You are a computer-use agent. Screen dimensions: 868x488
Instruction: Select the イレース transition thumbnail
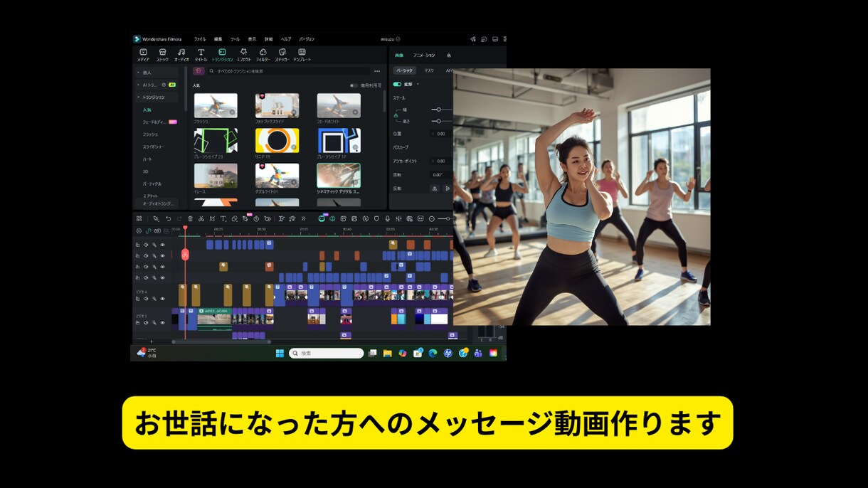[x=216, y=176]
